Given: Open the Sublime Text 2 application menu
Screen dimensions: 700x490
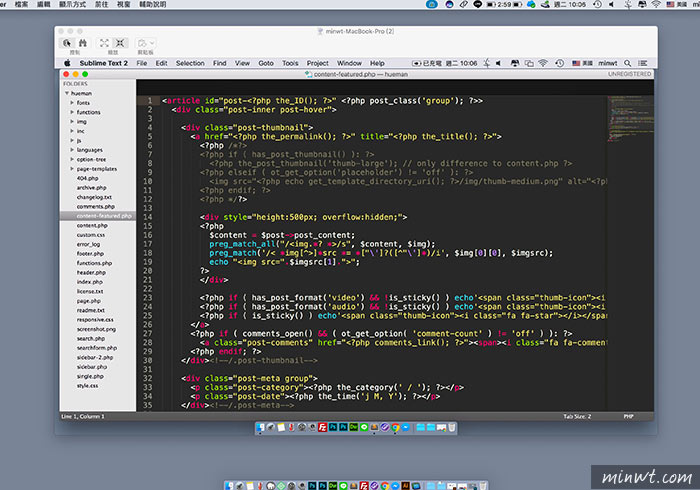Looking at the screenshot, I should 104,63.
